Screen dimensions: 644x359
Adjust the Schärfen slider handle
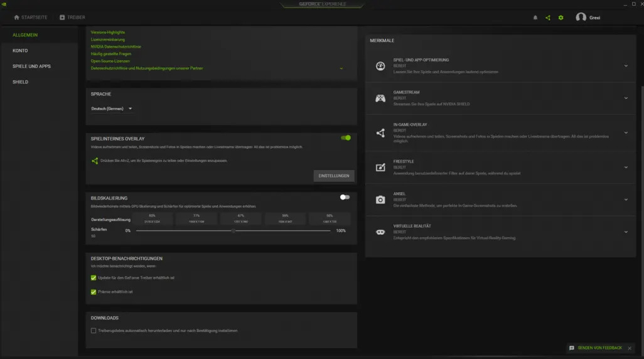click(233, 231)
